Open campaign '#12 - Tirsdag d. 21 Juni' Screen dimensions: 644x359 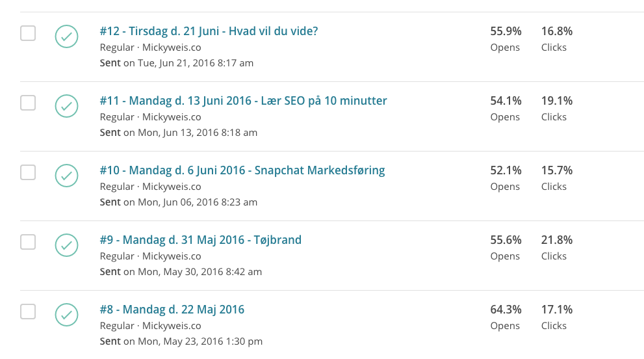[209, 31]
